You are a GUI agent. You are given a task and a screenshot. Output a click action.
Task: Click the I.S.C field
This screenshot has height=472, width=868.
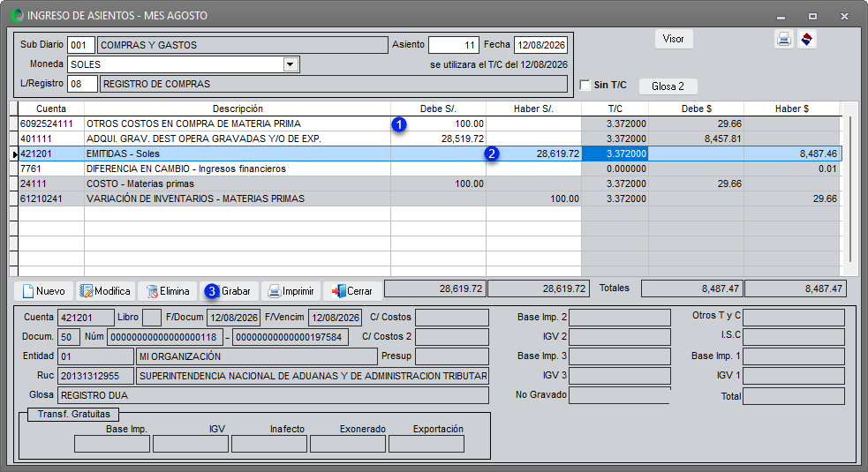(794, 337)
